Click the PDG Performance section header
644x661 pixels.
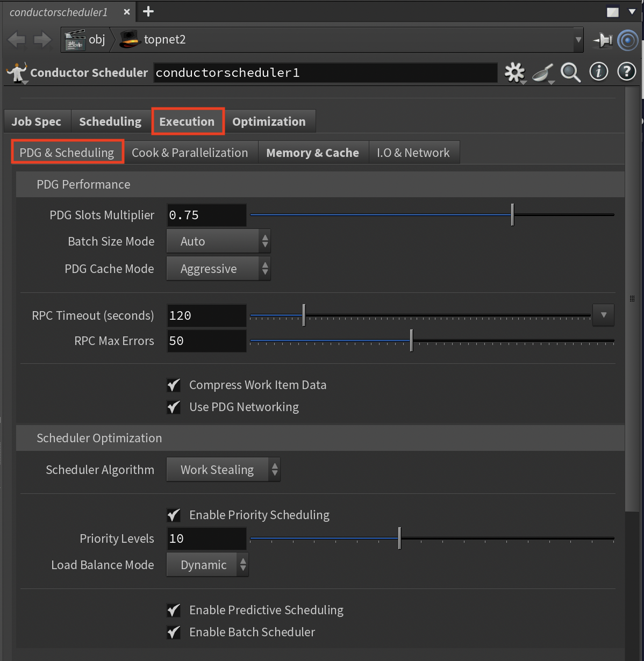coord(320,184)
